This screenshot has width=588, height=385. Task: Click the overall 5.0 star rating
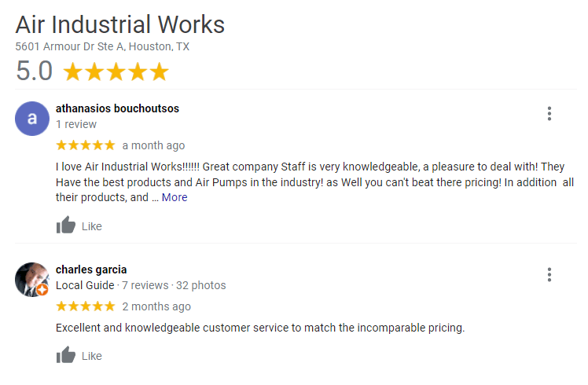pyautogui.click(x=116, y=71)
